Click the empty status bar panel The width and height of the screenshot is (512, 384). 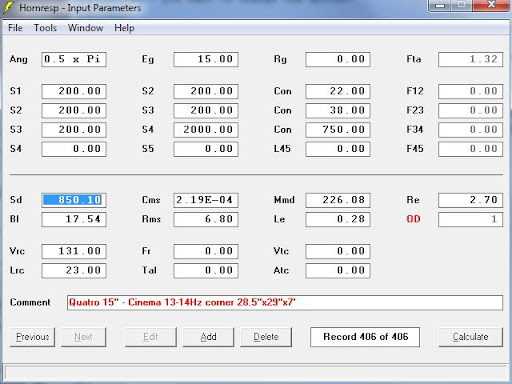(x=256, y=372)
